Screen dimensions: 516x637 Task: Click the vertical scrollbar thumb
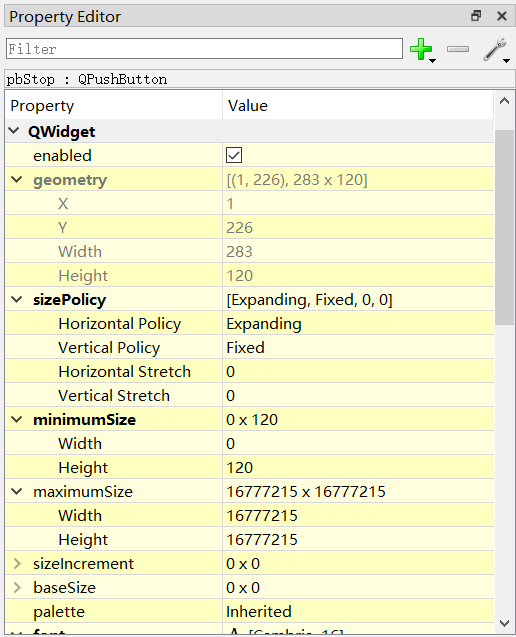(504, 227)
